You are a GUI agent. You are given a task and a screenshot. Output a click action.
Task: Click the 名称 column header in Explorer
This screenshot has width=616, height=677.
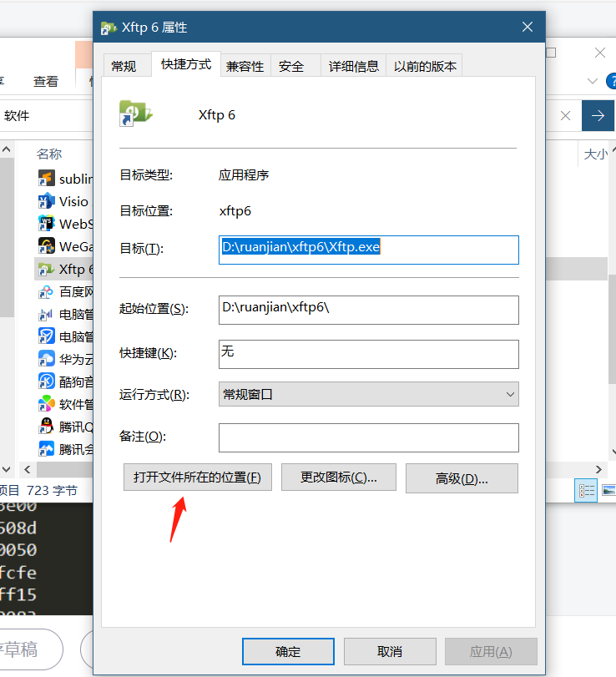point(49,154)
